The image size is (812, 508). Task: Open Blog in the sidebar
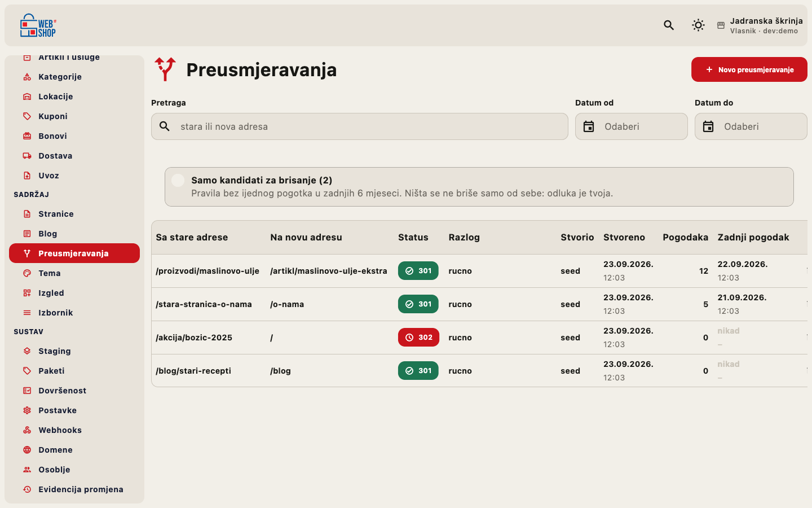74,234
